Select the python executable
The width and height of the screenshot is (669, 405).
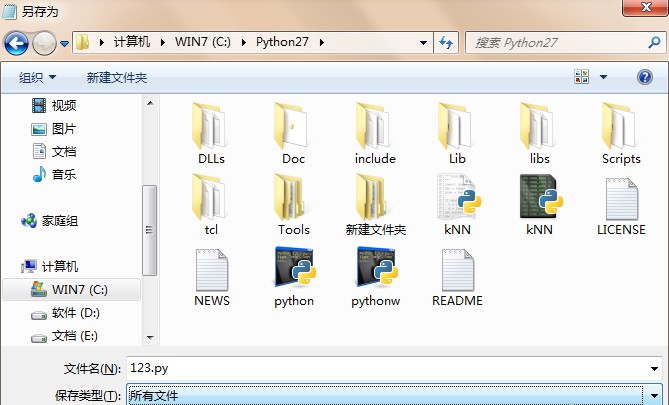point(294,277)
